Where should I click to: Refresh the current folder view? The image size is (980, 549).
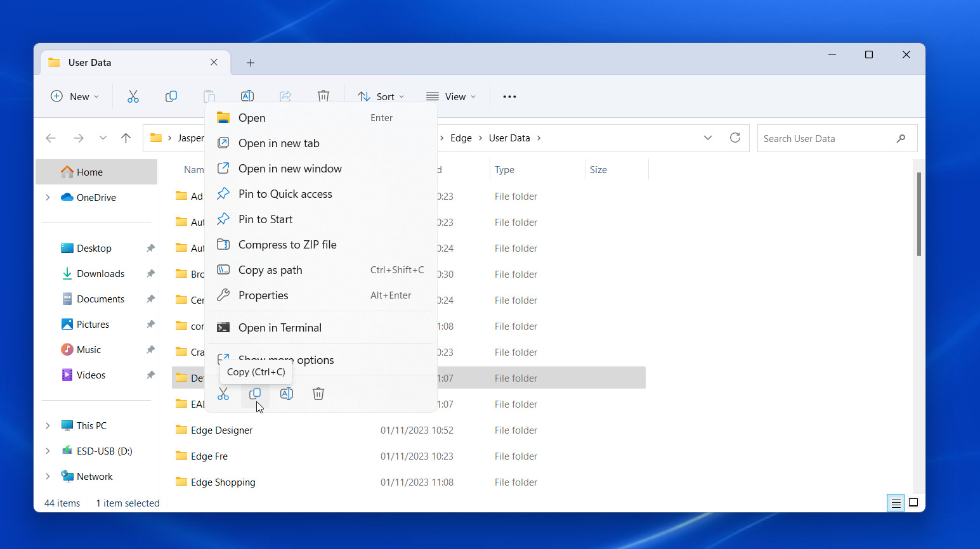pyautogui.click(x=735, y=138)
